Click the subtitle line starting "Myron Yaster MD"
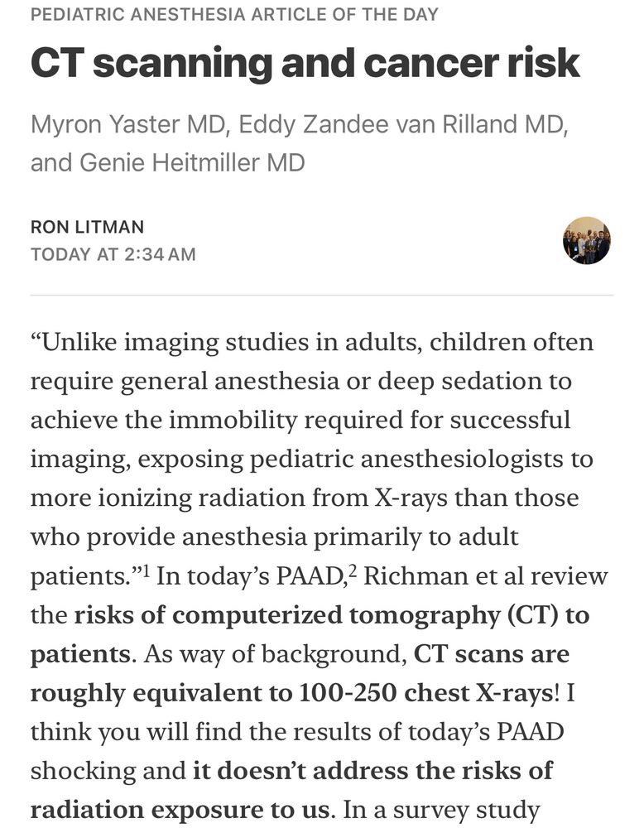The width and height of the screenshot is (644, 828). pyautogui.click(x=300, y=125)
